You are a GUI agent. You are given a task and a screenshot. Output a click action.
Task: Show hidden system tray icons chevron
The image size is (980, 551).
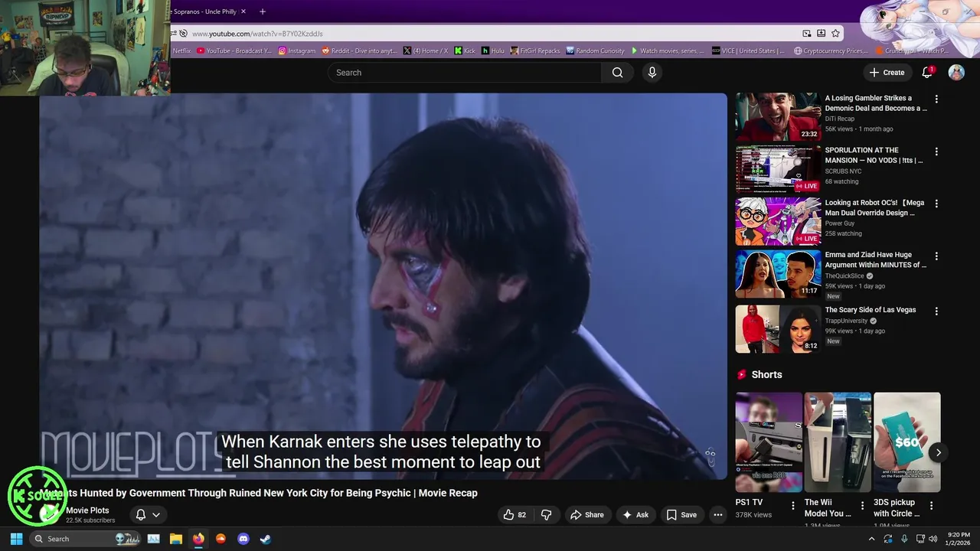(871, 539)
